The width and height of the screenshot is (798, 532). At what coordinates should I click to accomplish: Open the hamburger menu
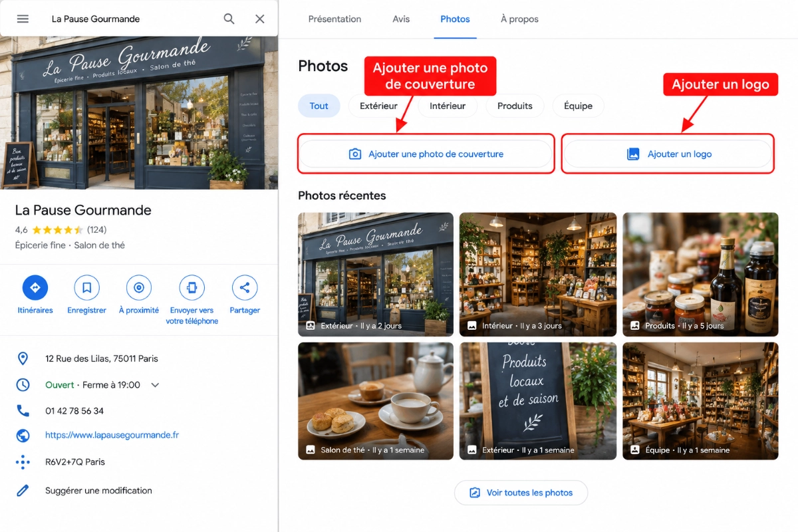click(x=23, y=19)
